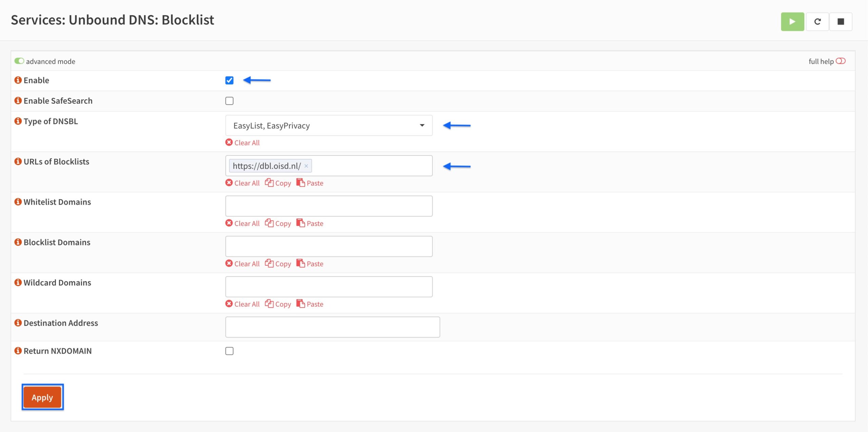Show help info icon for Wildcard Domains
868x432 pixels.
[18, 282]
